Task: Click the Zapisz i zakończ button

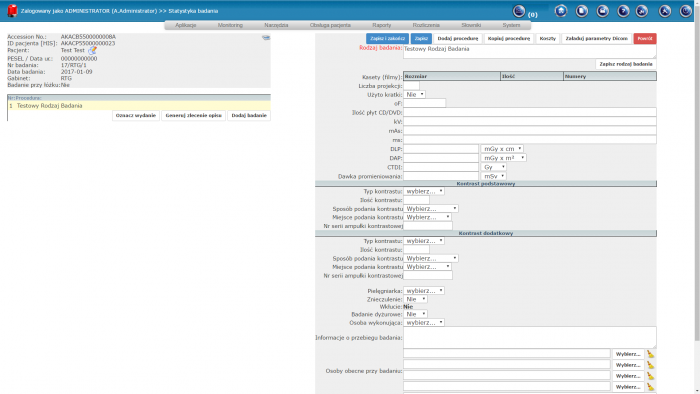Action: click(x=388, y=39)
